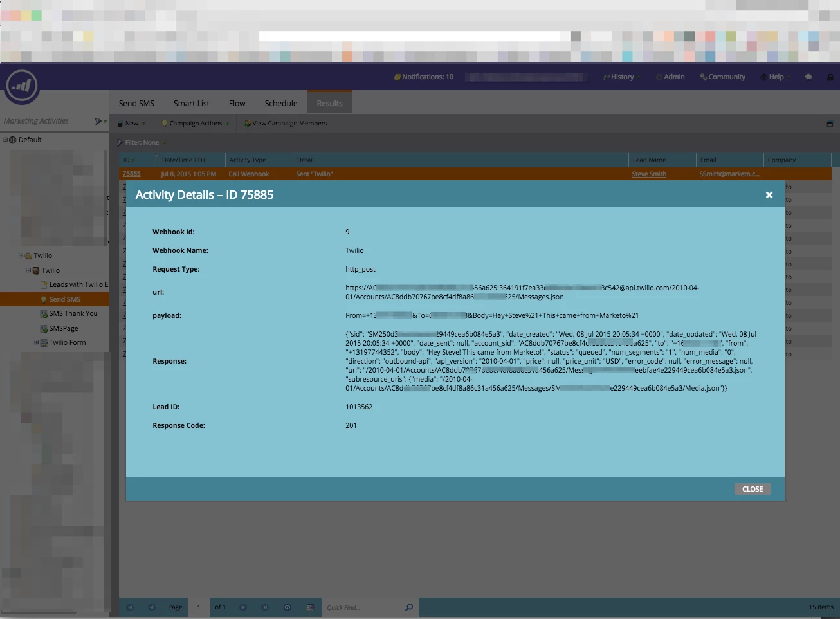
Task: Collapse the Twilio program node
Action: pyautogui.click(x=28, y=270)
